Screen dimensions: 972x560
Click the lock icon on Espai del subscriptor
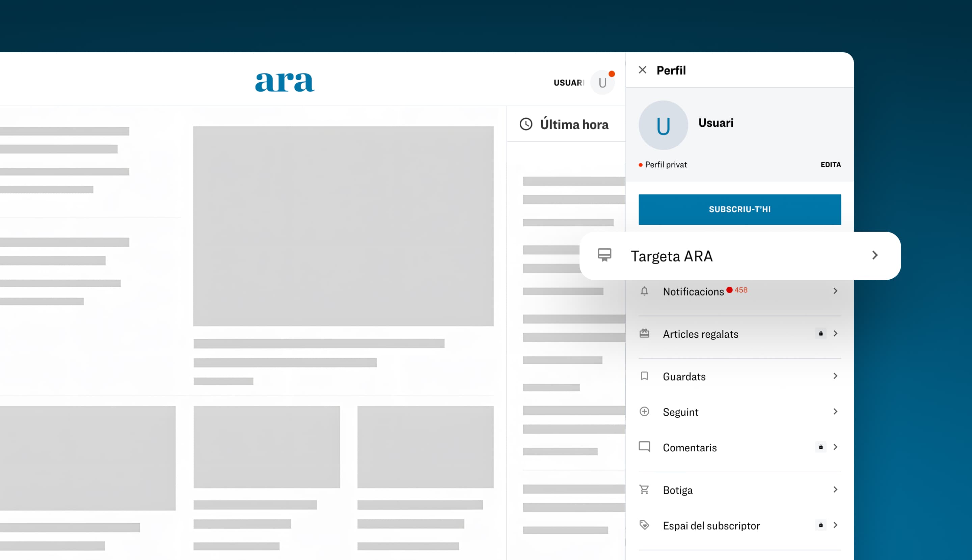821,525
